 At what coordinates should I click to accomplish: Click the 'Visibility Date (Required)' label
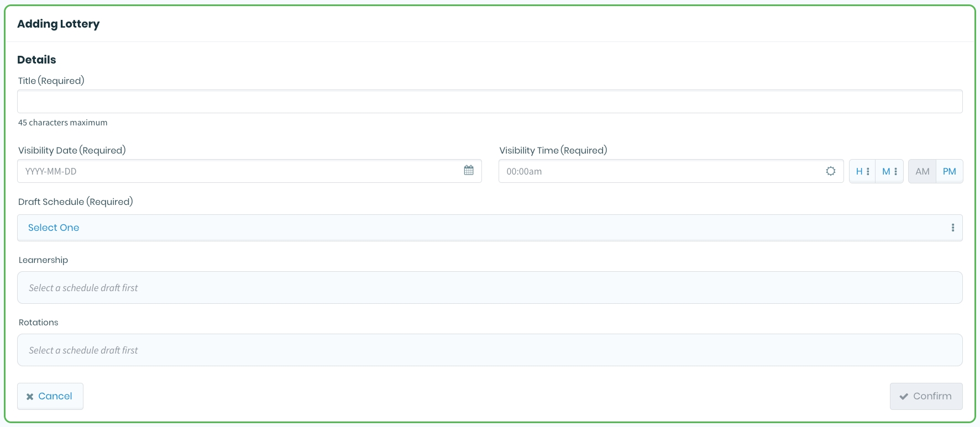click(x=72, y=150)
